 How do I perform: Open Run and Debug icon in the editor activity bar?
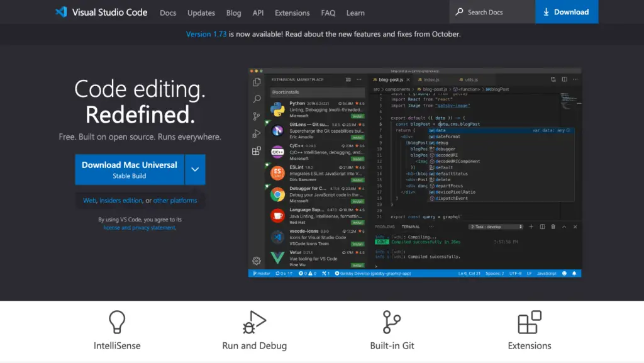coord(257,133)
